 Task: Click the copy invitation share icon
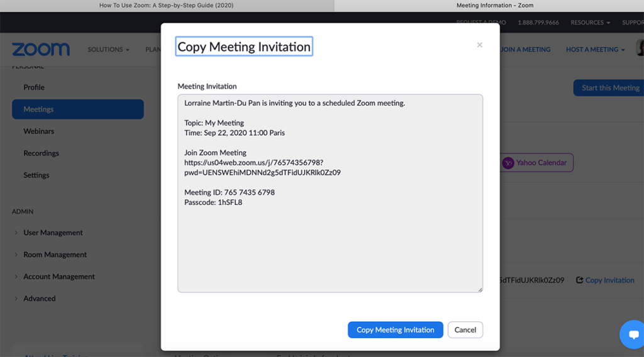579,280
